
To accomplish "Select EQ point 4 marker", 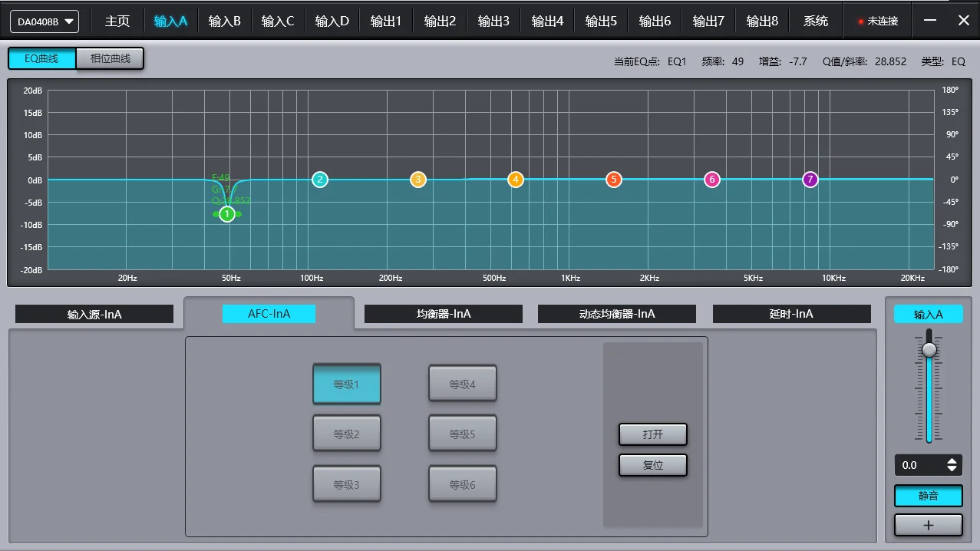I will click(x=515, y=179).
